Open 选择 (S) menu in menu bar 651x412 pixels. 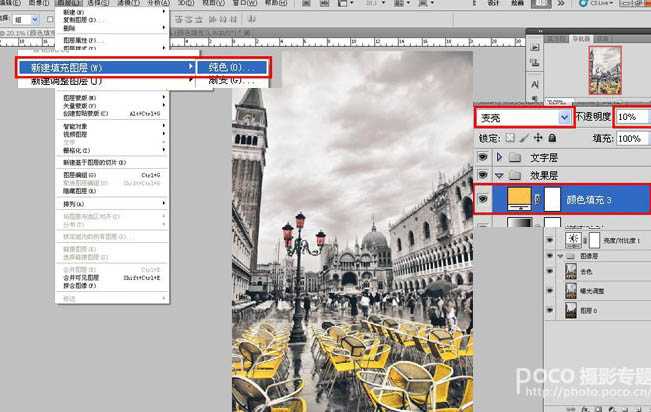[98, 3]
